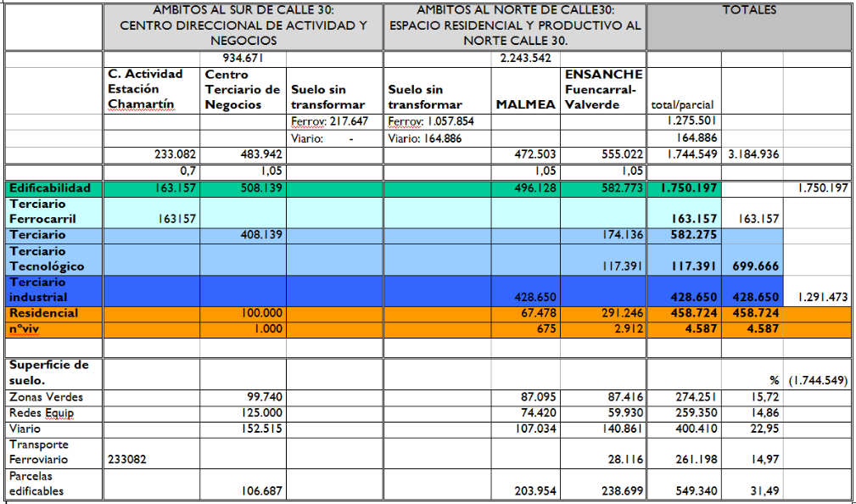Select the percentage 15,72
This screenshot has width=856, height=504.
pyautogui.click(x=765, y=397)
